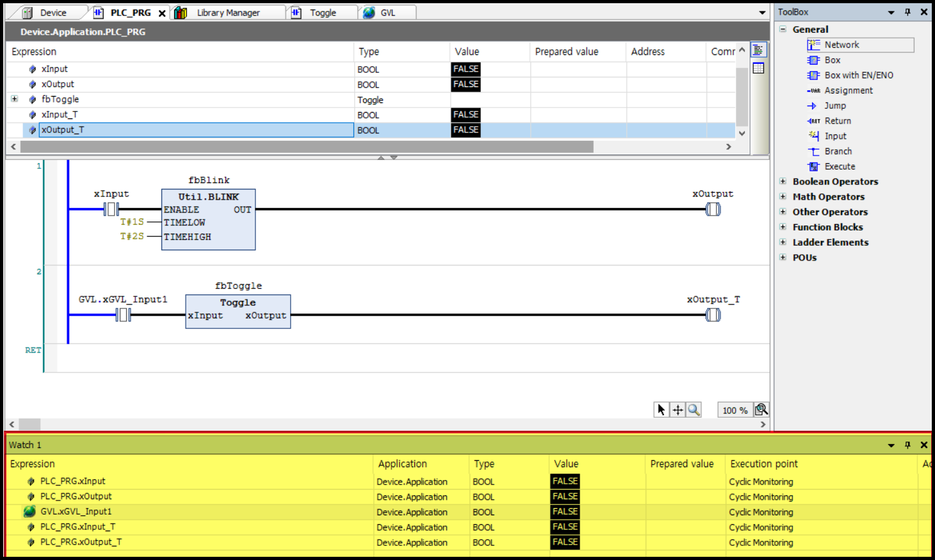Open the 100 % zoom level box
935x560 pixels.
coord(735,410)
